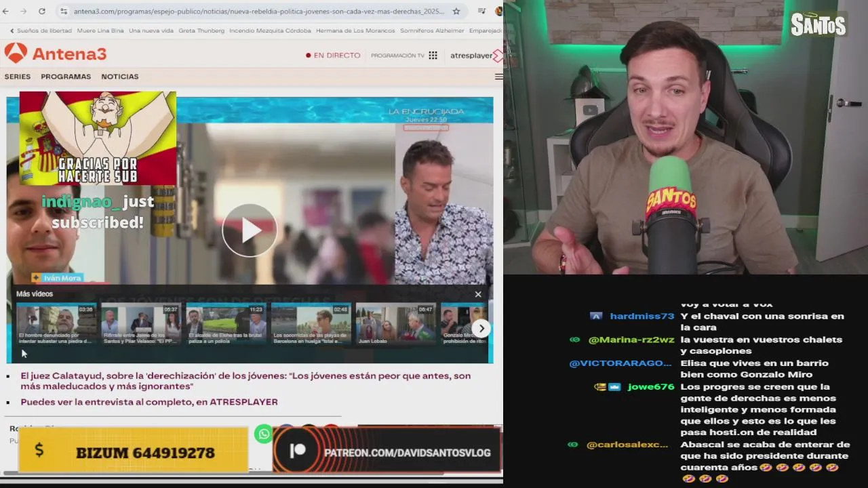Click chat username @Marina-rz2wz

tap(631, 340)
